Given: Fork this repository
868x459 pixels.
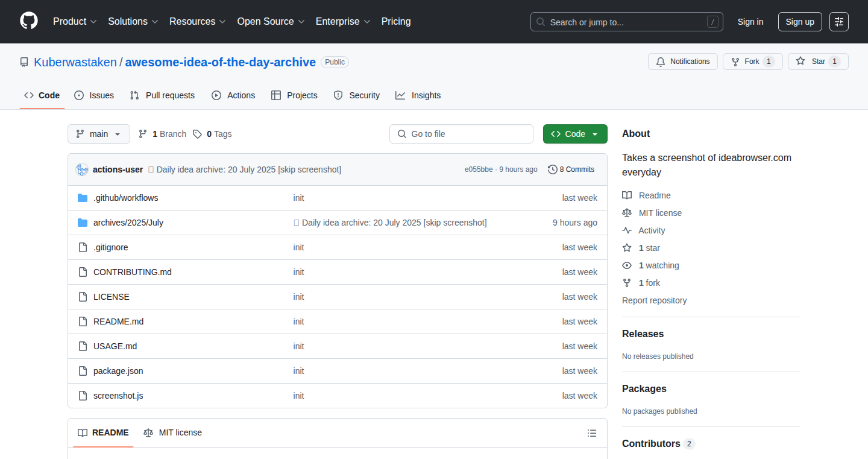Looking at the screenshot, I should [753, 62].
